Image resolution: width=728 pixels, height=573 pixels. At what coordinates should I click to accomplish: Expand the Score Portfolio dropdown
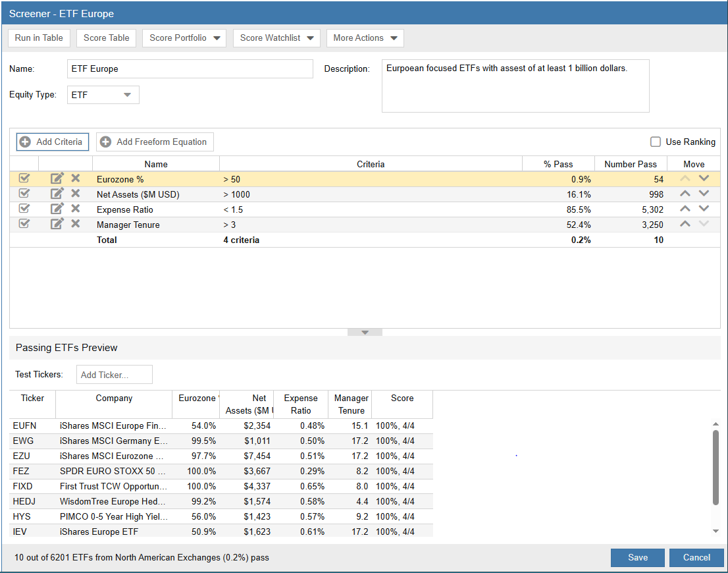(x=184, y=38)
